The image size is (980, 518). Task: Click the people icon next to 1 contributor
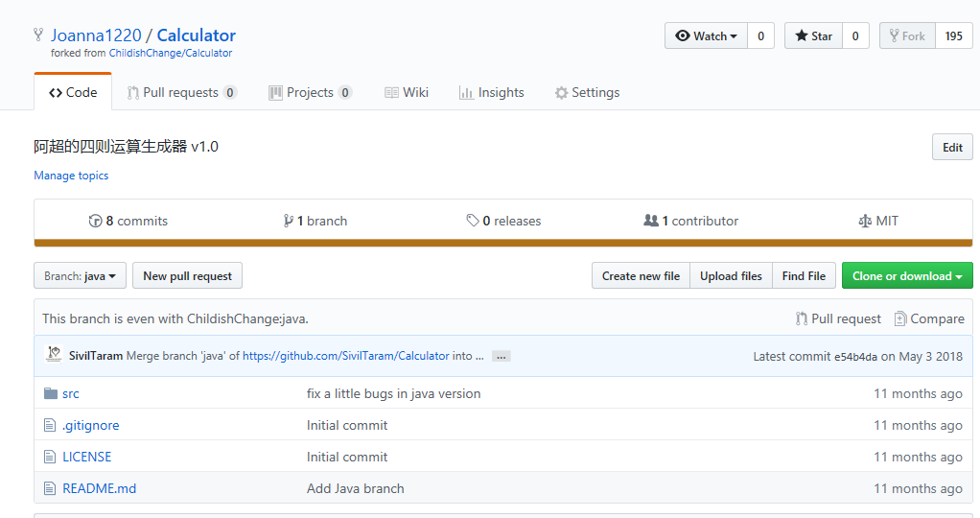click(651, 221)
